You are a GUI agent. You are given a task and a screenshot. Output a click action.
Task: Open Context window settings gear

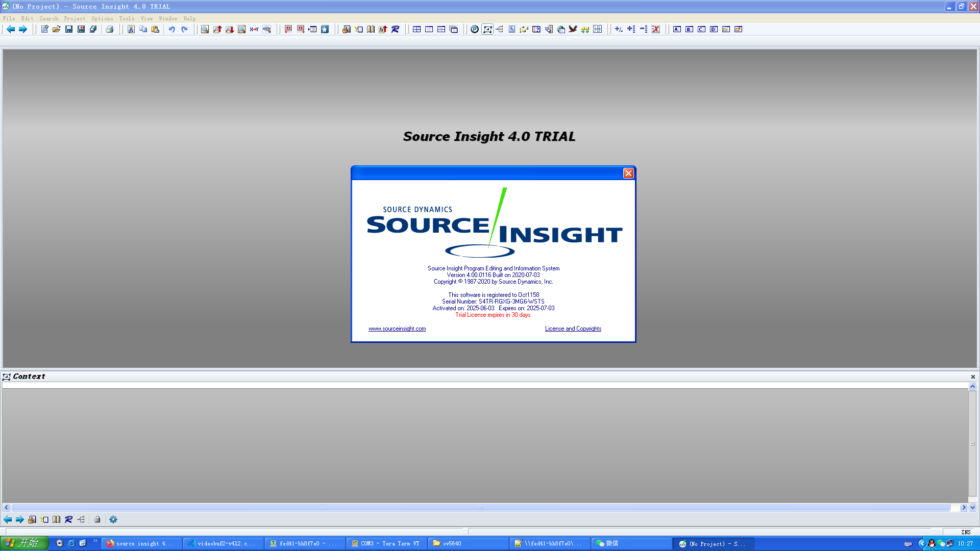[113, 519]
